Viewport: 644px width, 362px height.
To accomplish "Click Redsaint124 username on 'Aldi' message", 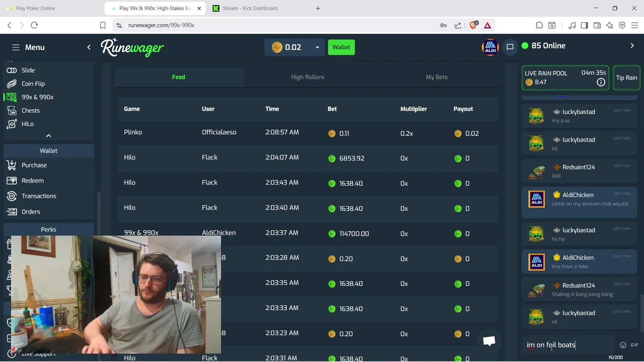I will click(579, 167).
